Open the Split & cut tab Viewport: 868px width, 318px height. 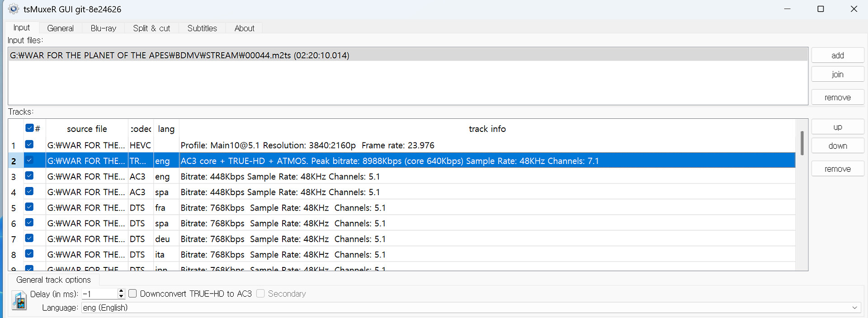point(151,28)
